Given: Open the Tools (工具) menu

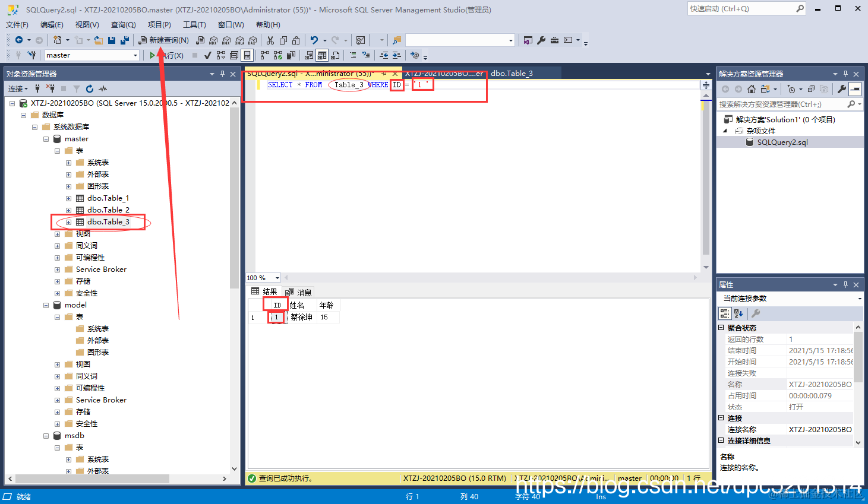Looking at the screenshot, I should pyautogui.click(x=194, y=24).
